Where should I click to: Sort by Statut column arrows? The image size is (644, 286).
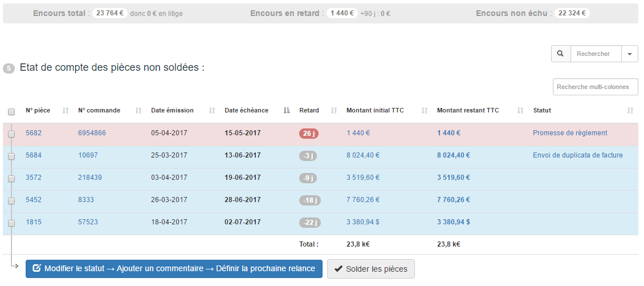(630, 110)
